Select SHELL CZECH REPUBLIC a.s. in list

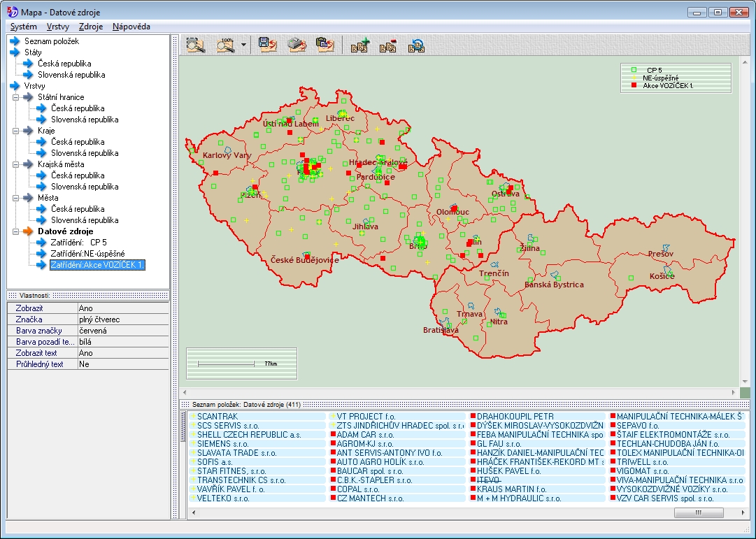click(249, 434)
